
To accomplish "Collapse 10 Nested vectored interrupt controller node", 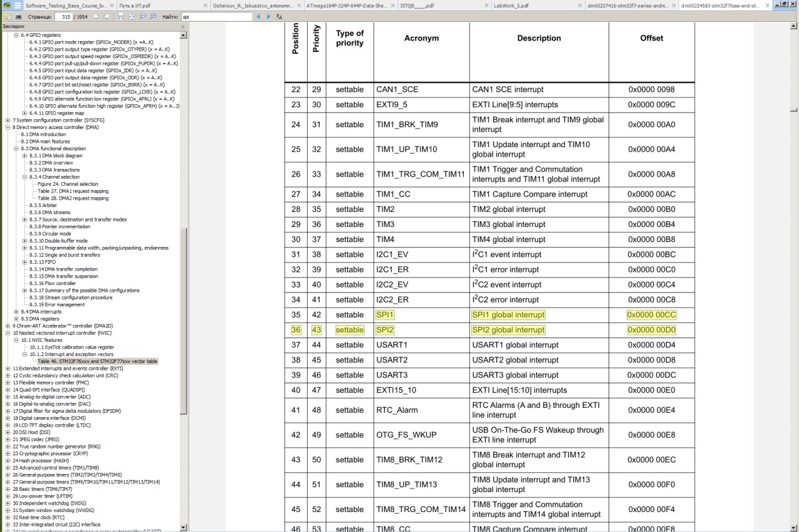I will point(7,333).
